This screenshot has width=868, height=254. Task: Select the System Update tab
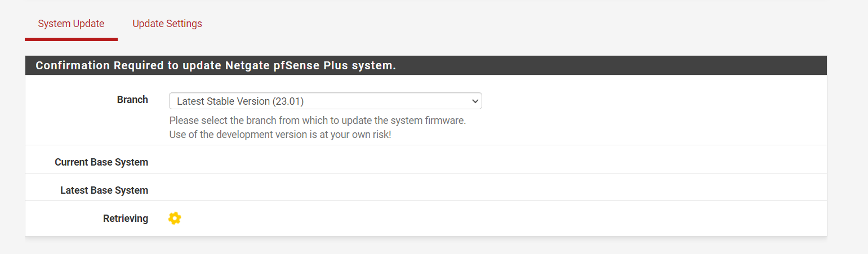[71, 24]
